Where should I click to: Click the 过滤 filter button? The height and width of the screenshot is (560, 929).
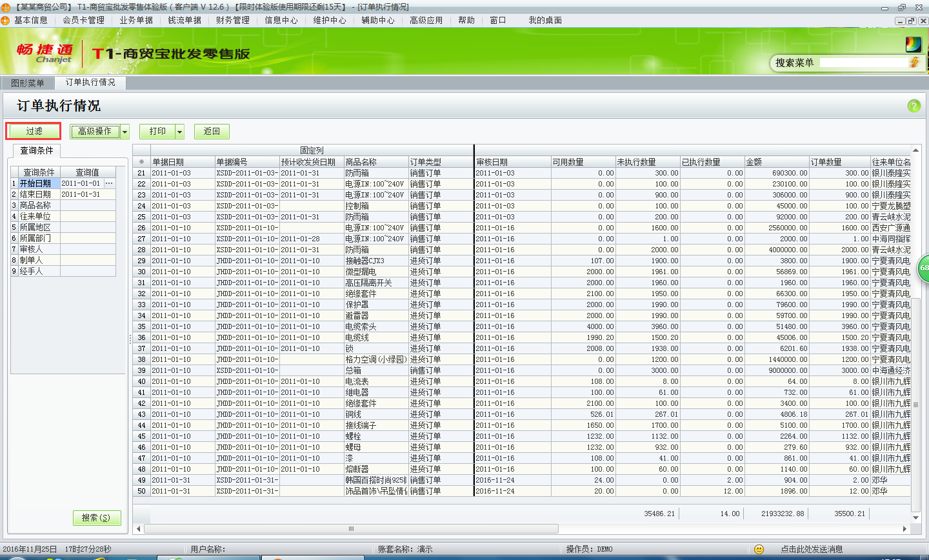pos(34,132)
